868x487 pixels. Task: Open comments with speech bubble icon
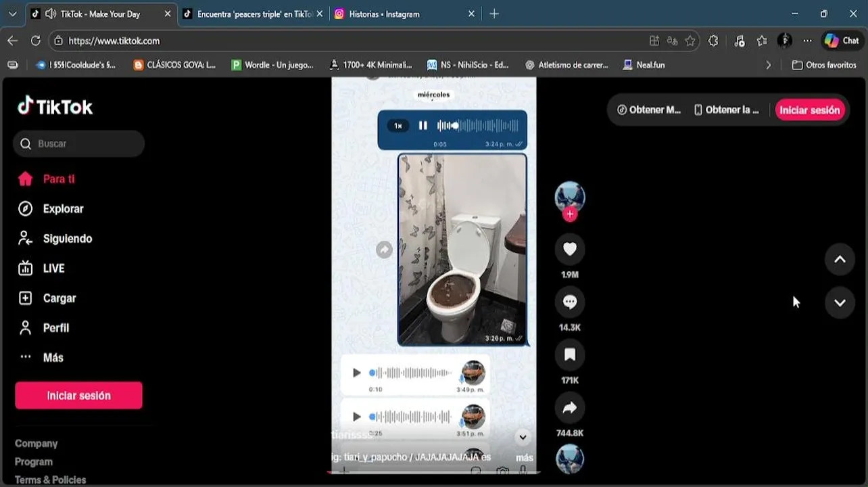[570, 302]
